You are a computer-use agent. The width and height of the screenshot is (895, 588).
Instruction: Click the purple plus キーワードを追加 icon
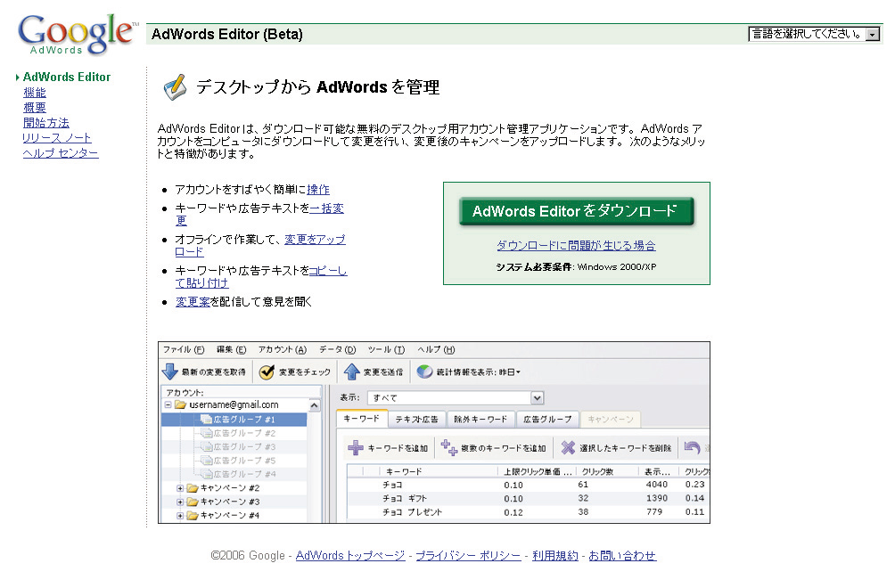tap(356, 447)
